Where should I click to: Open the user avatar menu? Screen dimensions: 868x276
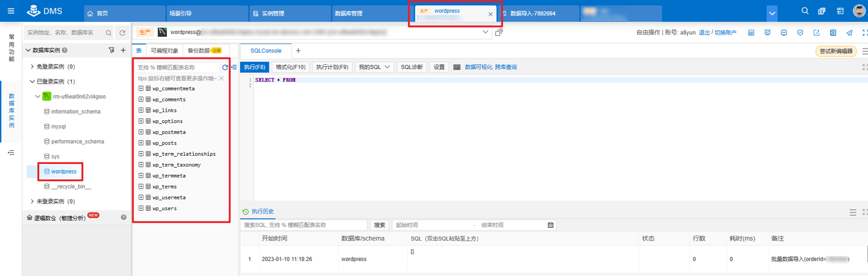tap(859, 11)
